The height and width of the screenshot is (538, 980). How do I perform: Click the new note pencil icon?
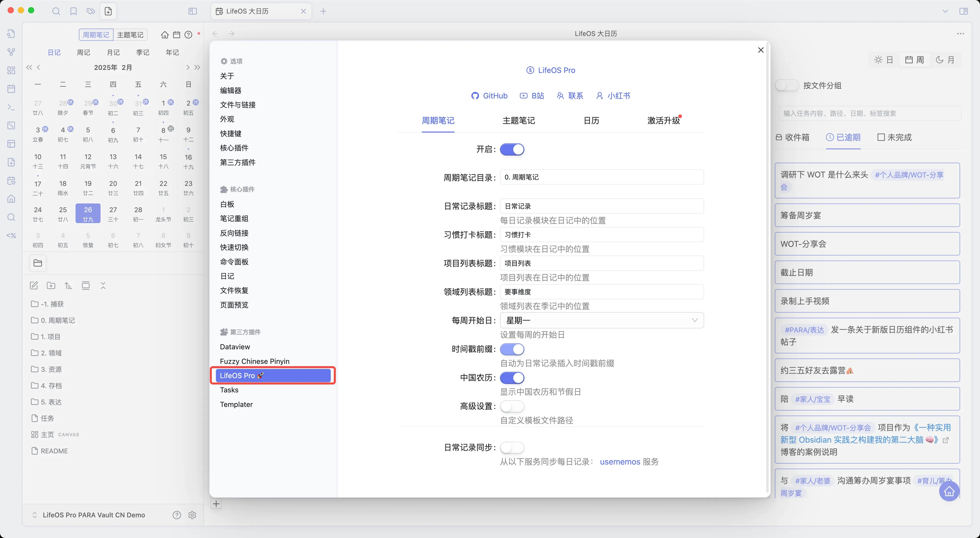(34, 286)
